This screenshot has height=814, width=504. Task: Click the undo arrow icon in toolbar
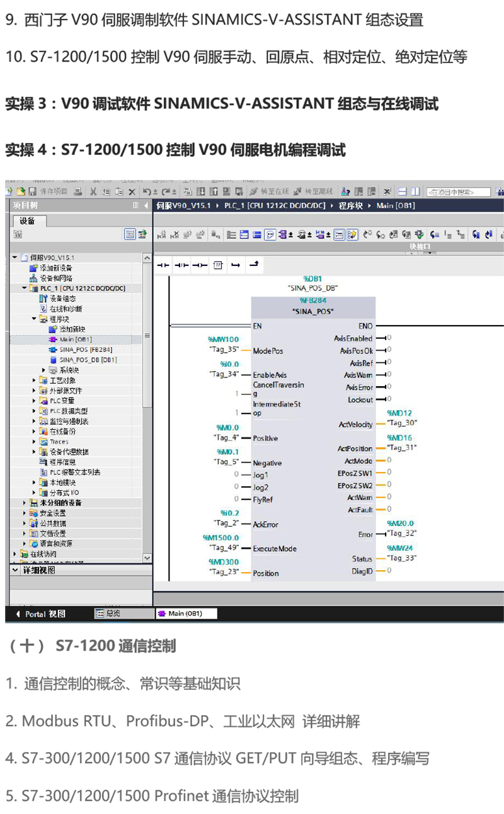147,192
